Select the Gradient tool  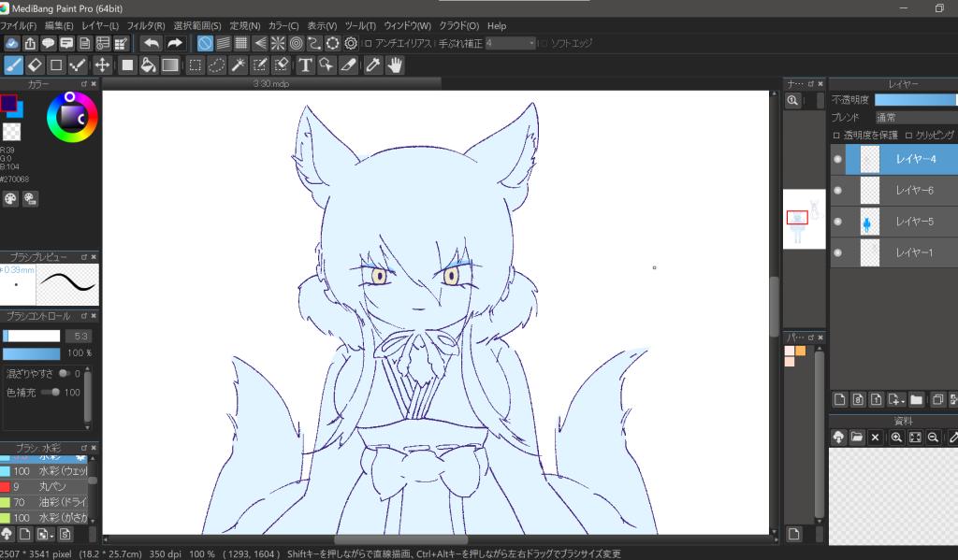[x=170, y=65]
